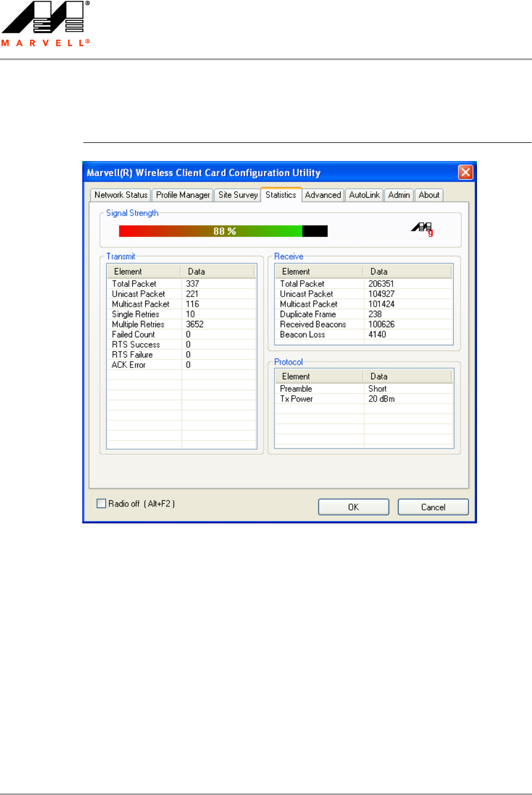The width and height of the screenshot is (532, 795).
Task: Select the Received Beacons row
Action: click(364, 324)
